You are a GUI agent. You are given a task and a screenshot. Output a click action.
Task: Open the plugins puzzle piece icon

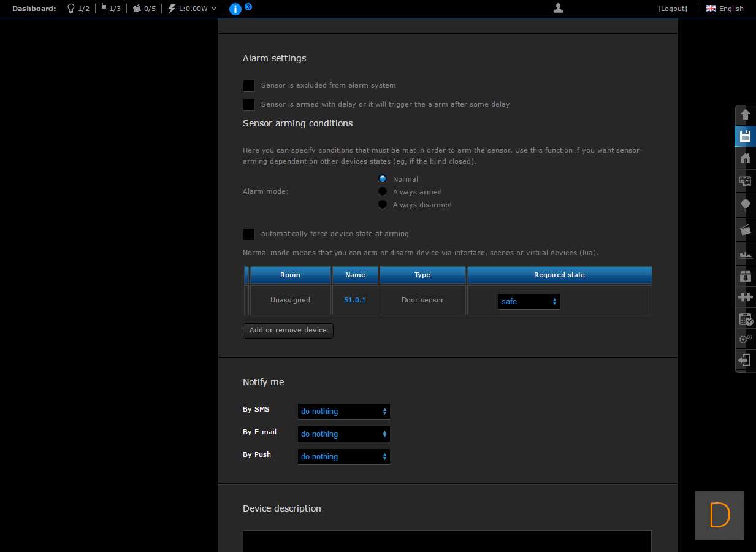pyautogui.click(x=745, y=297)
